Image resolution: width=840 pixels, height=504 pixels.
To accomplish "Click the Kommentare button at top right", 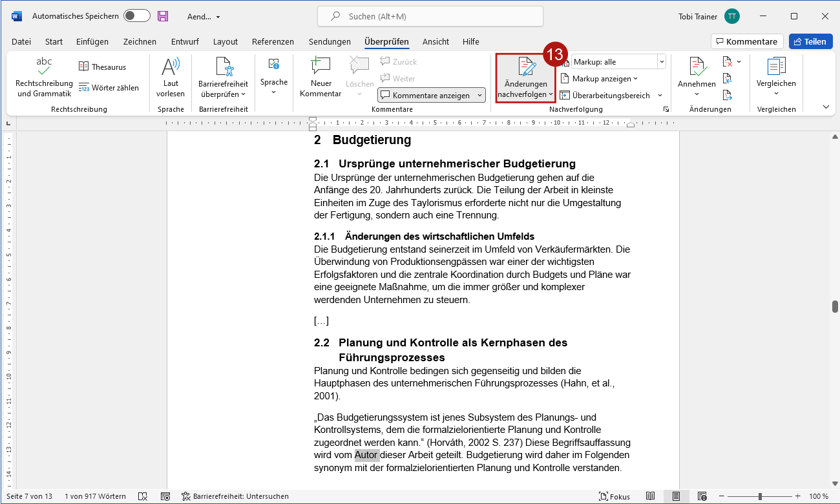I will click(747, 41).
